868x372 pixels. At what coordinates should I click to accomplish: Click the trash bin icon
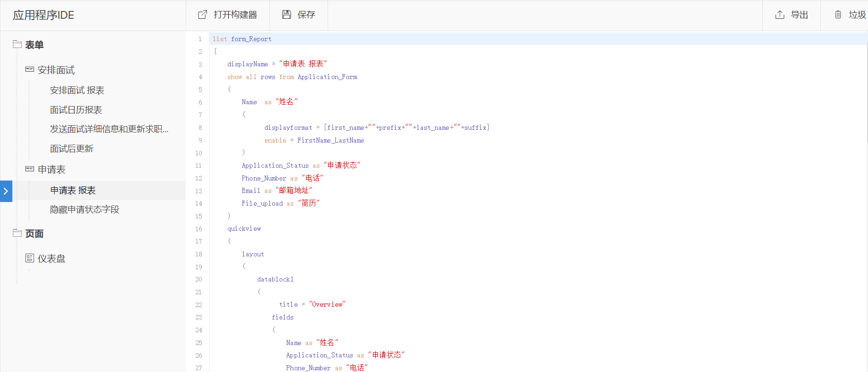[x=838, y=15]
